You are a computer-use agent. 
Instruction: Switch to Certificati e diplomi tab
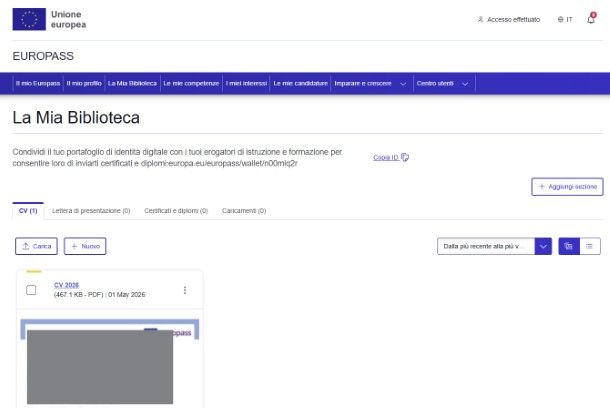pos(176,211)
